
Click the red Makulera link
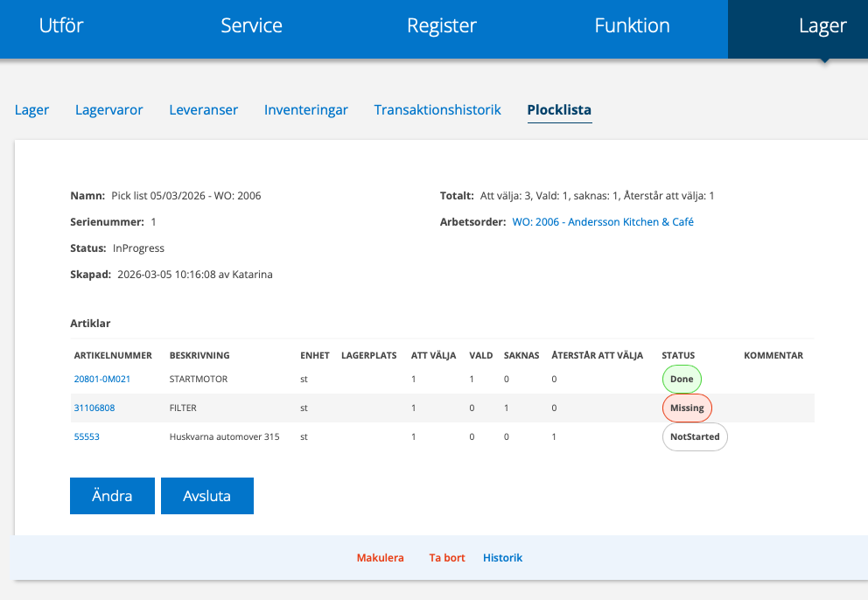click(381, 558)
